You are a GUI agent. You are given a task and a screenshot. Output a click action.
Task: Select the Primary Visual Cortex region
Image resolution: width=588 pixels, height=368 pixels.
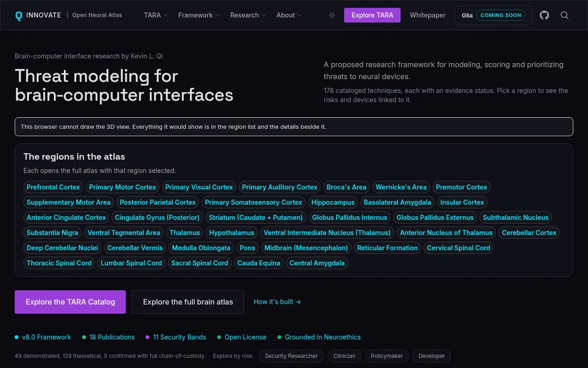pyautogui.click(x=199, y=187)
